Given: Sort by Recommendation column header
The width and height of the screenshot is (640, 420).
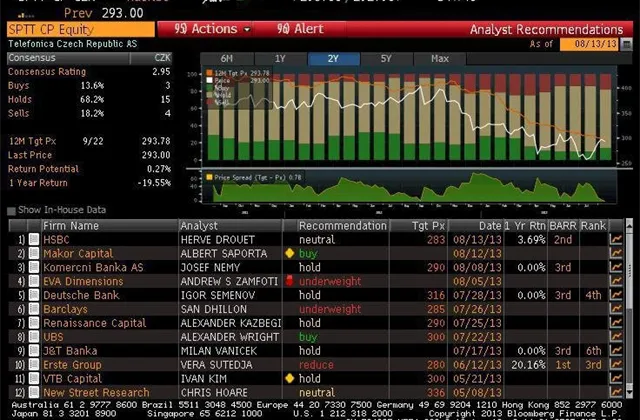Looking at the screenshot, I should click(342, 226).
